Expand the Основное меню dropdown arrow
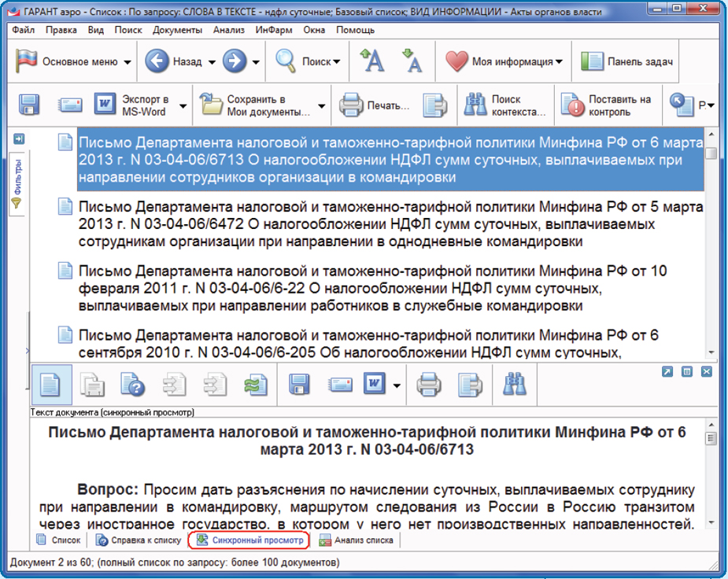This screenshot has width=728, height=579. point(127,62)
